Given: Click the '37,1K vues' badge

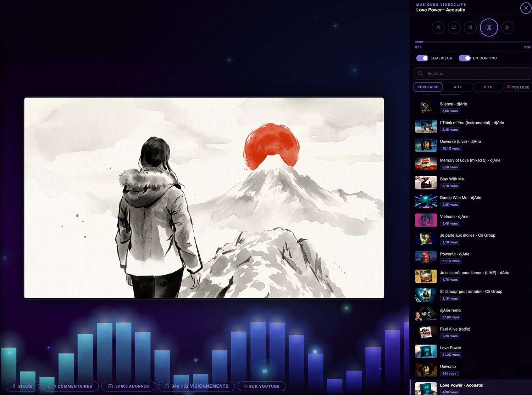Looking at the screenshot, I should (451, 261).
